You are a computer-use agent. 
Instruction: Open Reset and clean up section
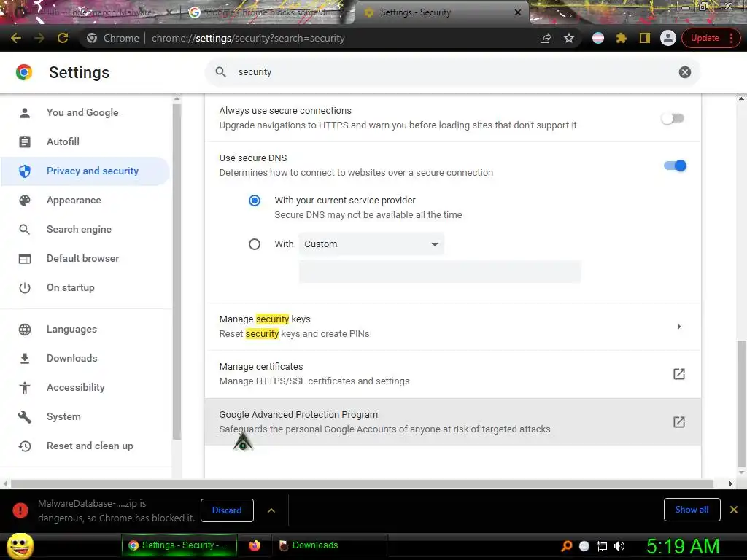point(90,446)
